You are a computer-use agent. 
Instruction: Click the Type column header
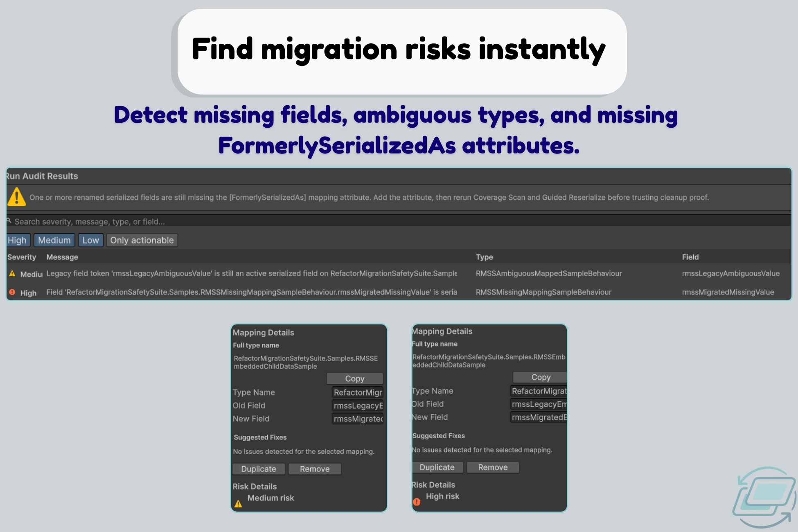tap(484, 257)
